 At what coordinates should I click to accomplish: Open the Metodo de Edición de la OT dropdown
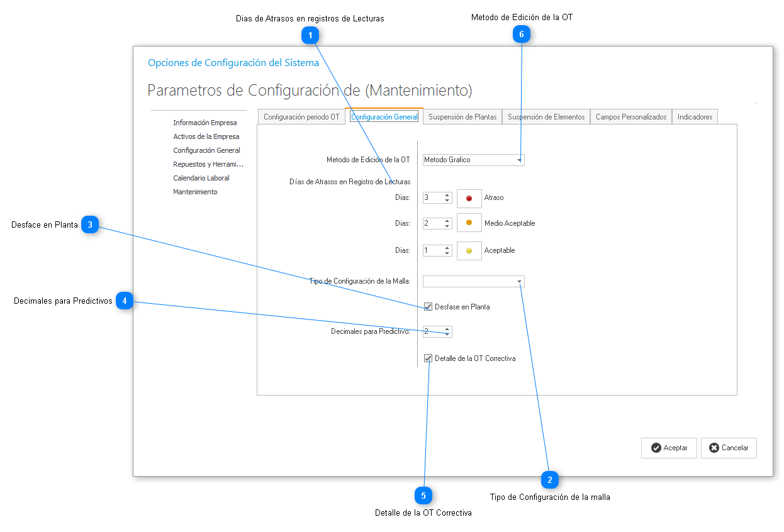(x=519, y=160)
